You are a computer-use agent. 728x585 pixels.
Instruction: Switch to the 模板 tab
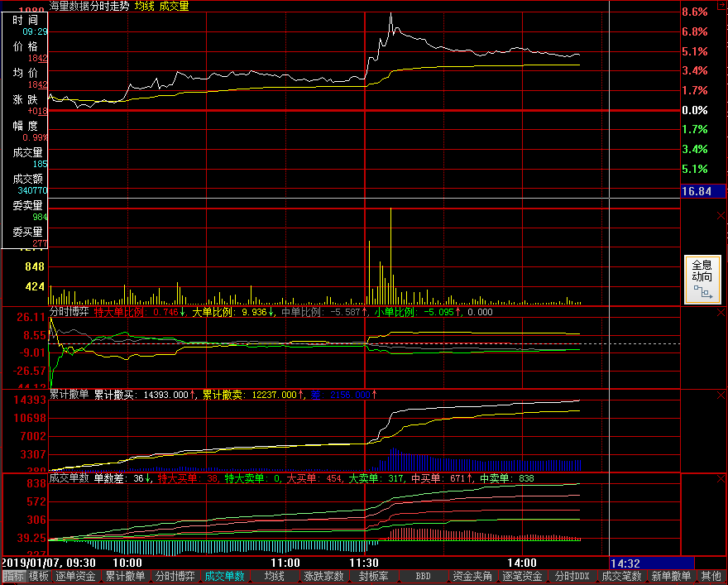(39, 577)
